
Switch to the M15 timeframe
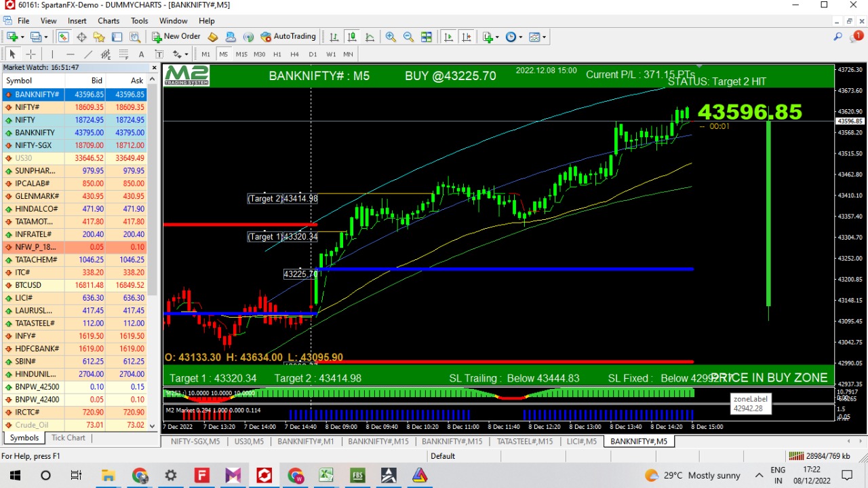click(x=241, y=54)
